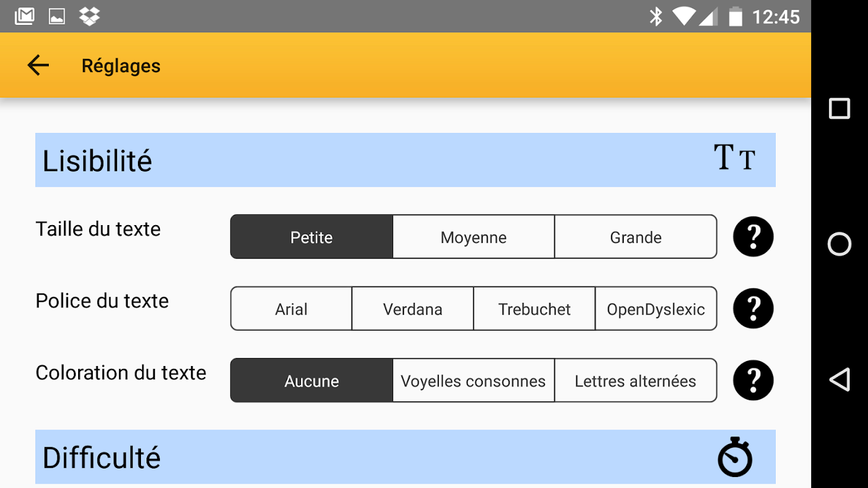The height and width of the screenshot is (488, 868).
Task: Open help for Coloration du texte
Action: (753, 381)
